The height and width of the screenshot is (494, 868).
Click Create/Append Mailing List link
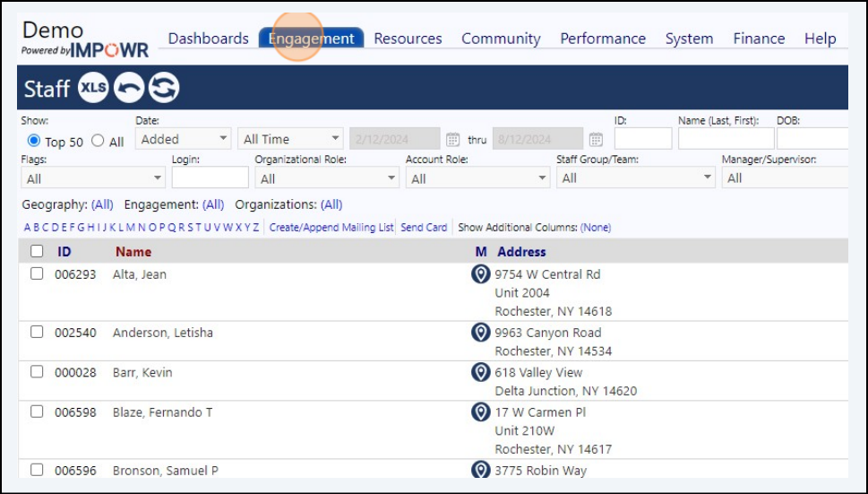(331, 228)
